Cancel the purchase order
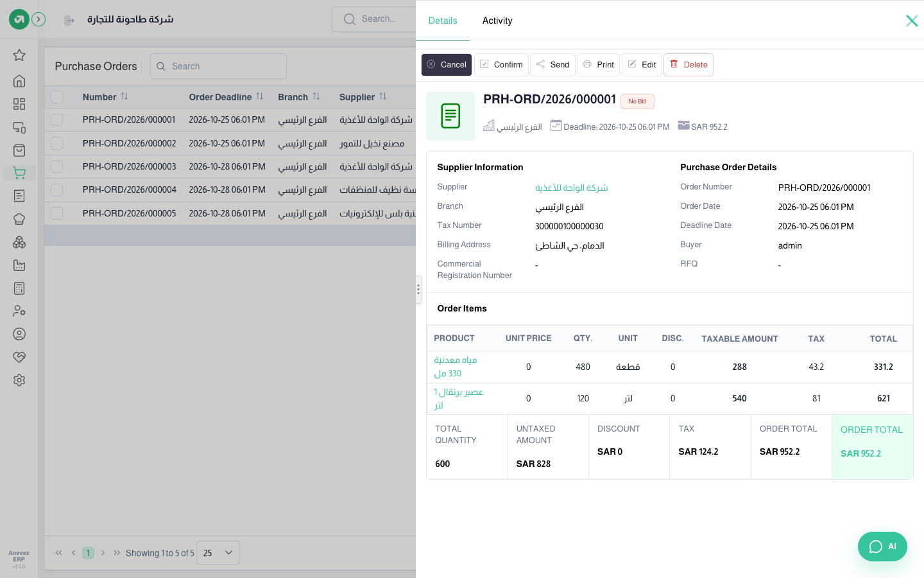Screen dimensions: 924x578 pos(447,65)
